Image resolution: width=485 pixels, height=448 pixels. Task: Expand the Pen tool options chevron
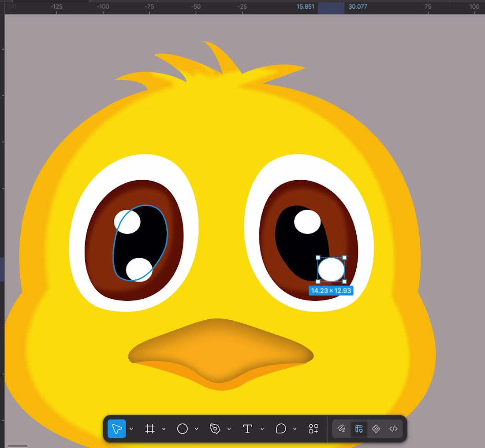click(x=229, y=429)
